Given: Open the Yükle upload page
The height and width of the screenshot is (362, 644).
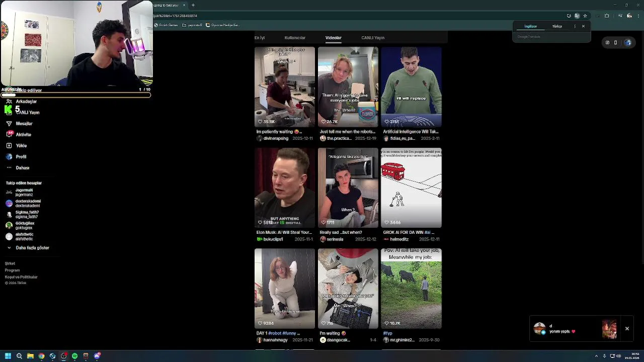Looking at the screenshot, I should 16,146.
